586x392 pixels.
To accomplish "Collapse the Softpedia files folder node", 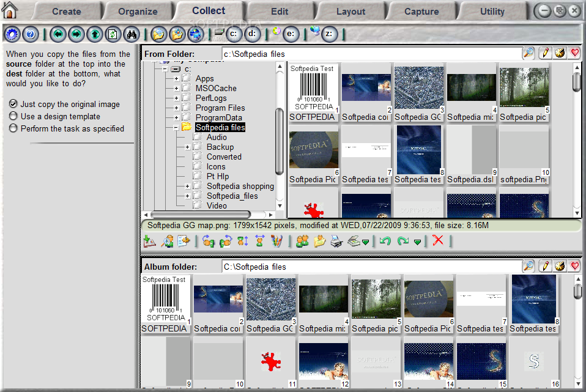I will tap(176, 127).
